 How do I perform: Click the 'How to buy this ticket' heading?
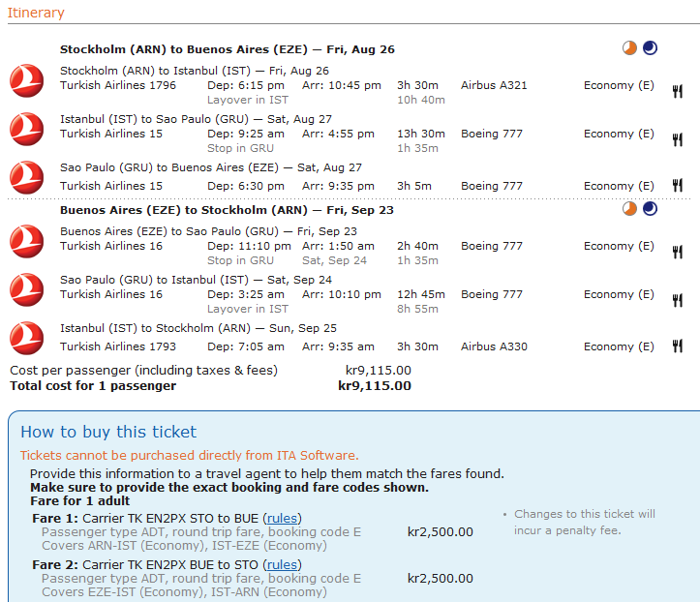[x=108, y=432]
